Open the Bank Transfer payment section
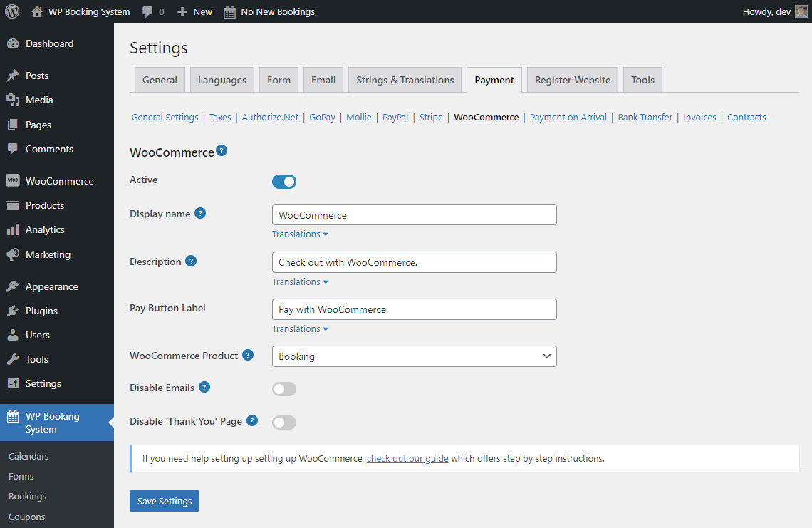The height and width of the screenshot is (528, 812). 645,117
